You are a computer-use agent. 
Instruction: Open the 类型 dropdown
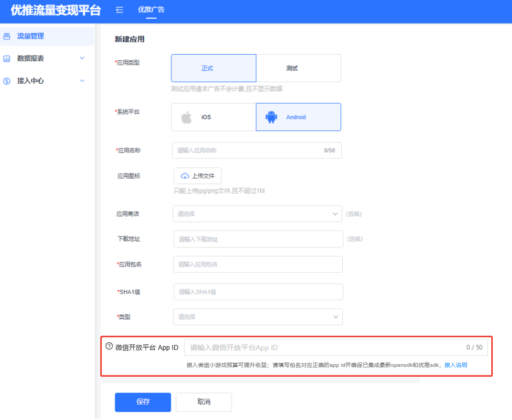(257, 317)
